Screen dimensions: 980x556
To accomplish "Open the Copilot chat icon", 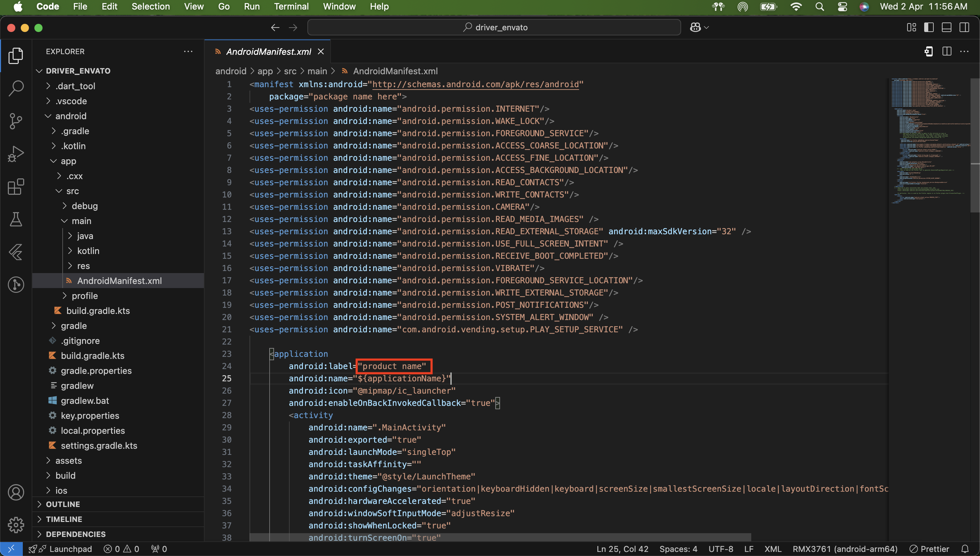I will 695,28.
